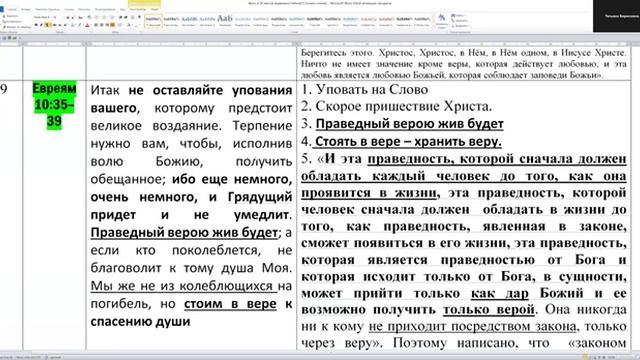Viewport: 640px width, 360px height.
Task: Click the Cut command in Clipboard group
Action: pyautogui.click(x=10, y=16)
